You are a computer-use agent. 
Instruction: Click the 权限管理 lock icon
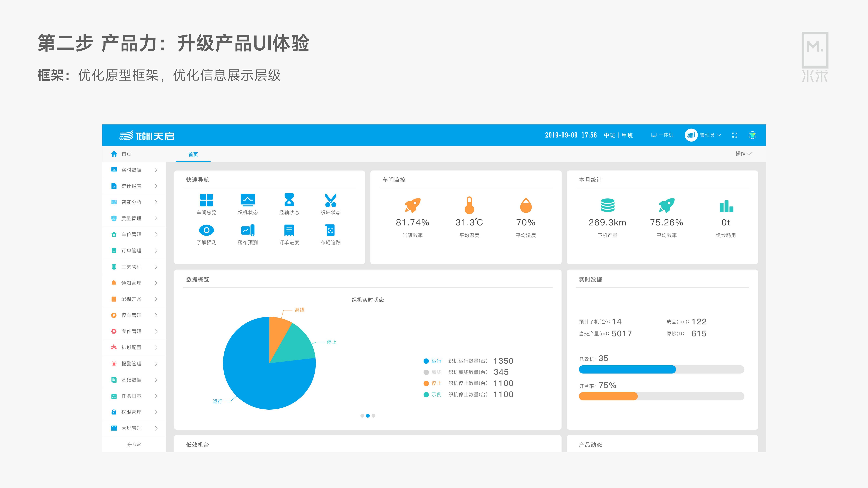(x=114, y=412)
